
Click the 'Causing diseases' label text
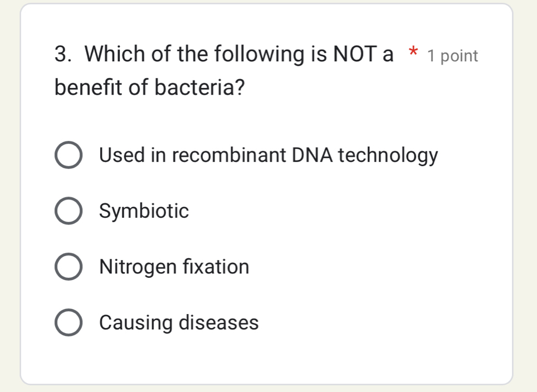click(178, 322)
